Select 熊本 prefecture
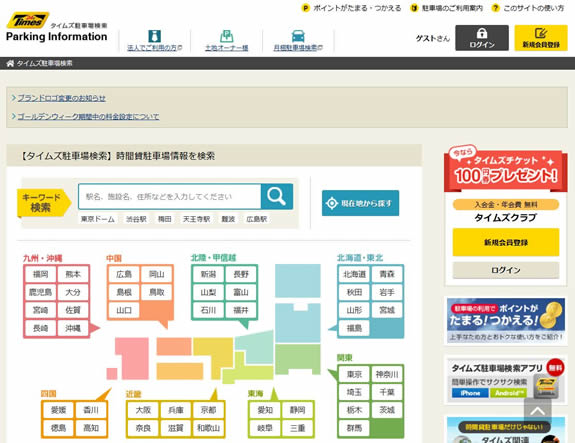Viewport: 575px width, 443px height. [73, 274]
